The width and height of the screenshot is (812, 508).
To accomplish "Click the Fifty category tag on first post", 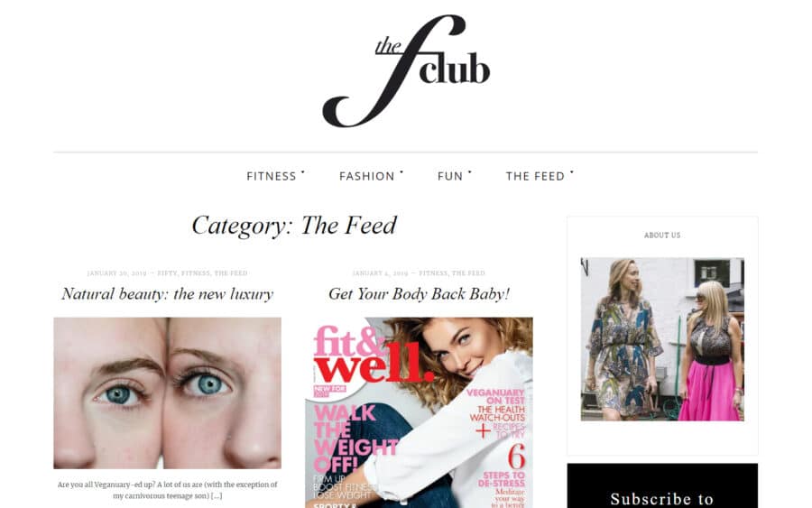I will (167, 272).
